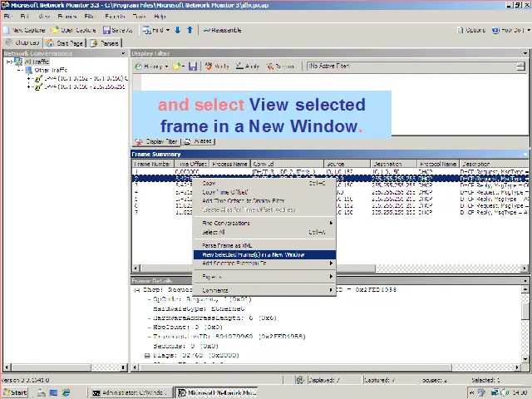Click the Open Capture folder icon
Viewport: 532px width, 399px height.
coord(55,30)
